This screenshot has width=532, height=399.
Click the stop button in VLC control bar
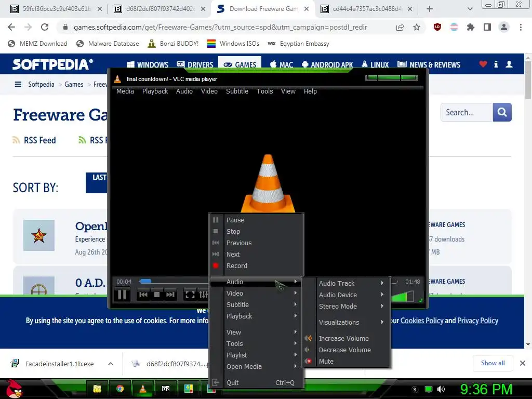coord(157,295)
